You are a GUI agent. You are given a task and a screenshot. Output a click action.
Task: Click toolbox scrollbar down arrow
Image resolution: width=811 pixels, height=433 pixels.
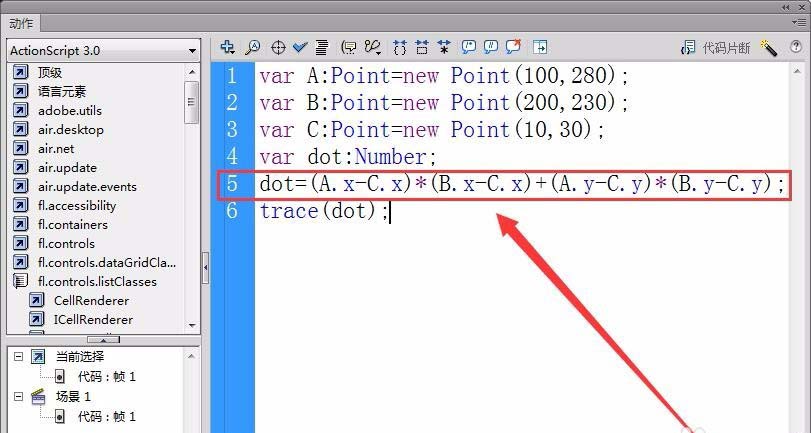click(192, 325)
